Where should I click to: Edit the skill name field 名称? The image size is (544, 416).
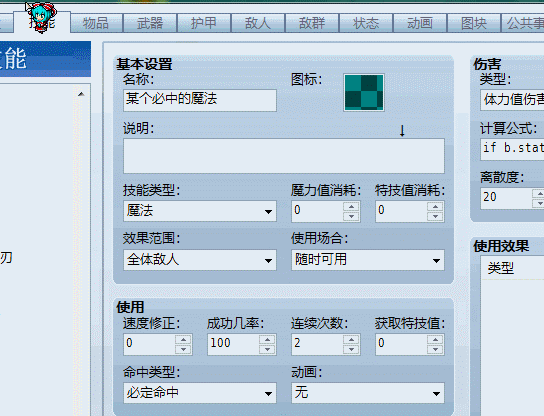(200, 100)
